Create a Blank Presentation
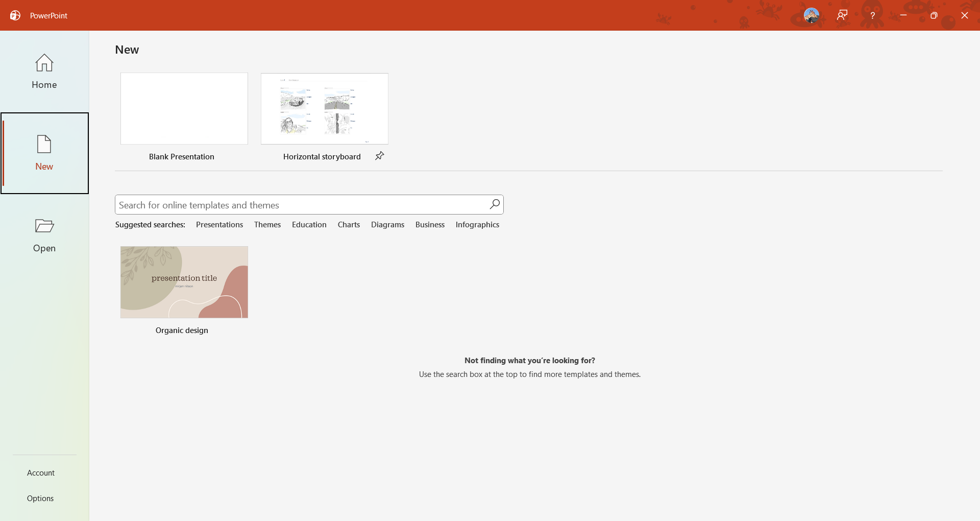 coord(184,108)
